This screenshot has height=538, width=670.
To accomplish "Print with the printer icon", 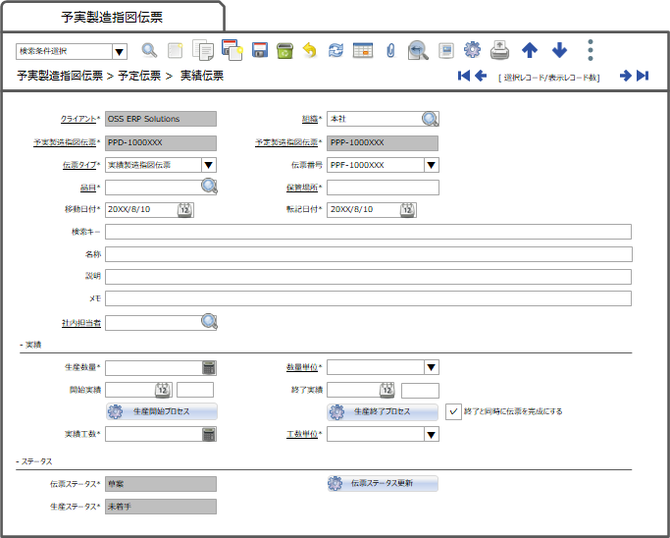I will pos(499,50).
